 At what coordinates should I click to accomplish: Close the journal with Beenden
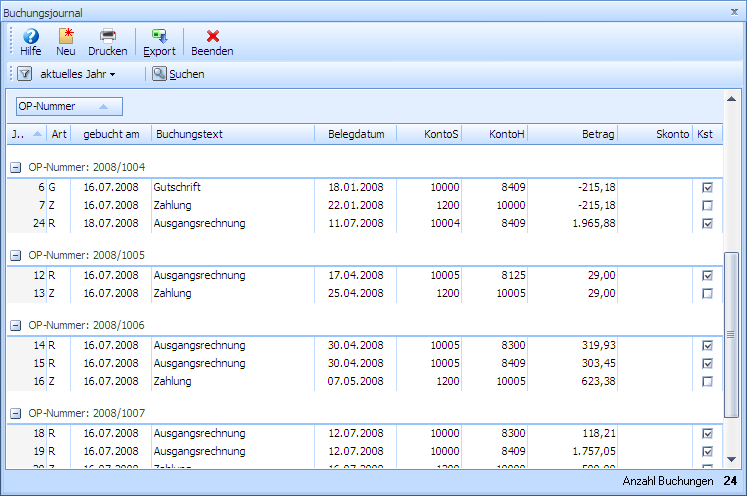click(x=212, y=42)
